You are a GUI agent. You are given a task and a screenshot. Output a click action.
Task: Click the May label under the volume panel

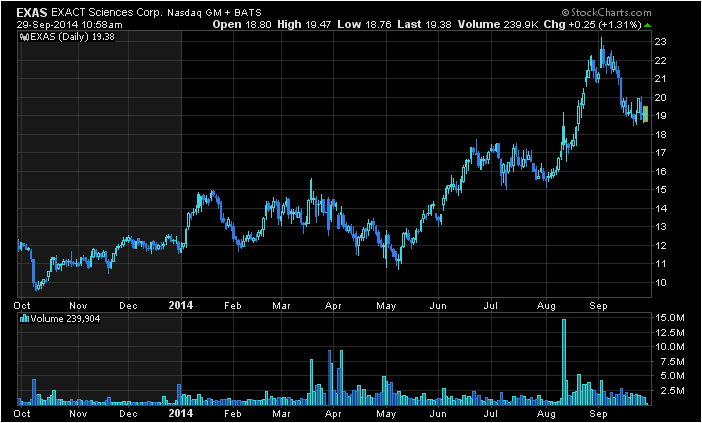tap(386, 414)
